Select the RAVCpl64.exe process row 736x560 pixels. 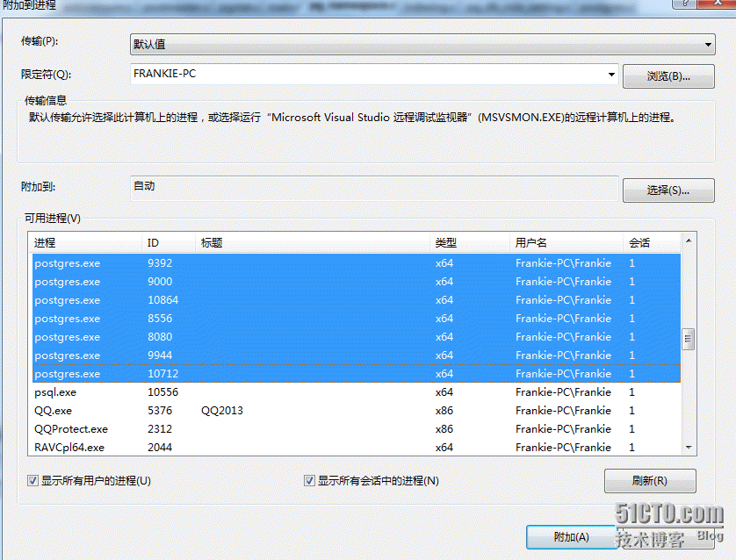[357, 448]
